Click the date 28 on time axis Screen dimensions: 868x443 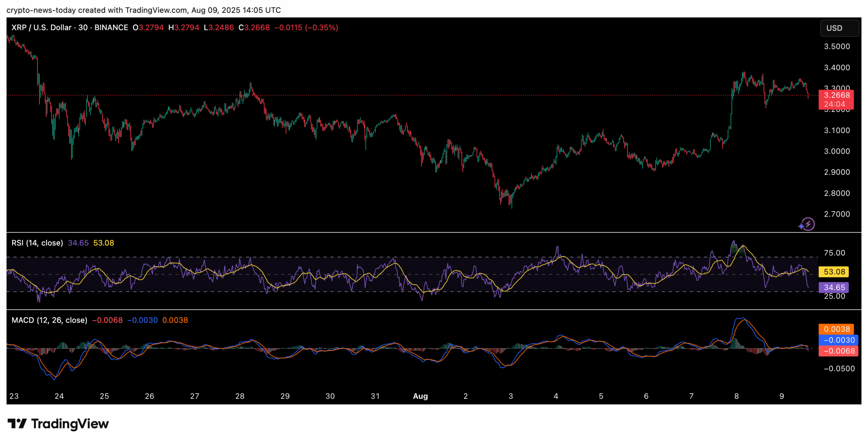point(240,396)
